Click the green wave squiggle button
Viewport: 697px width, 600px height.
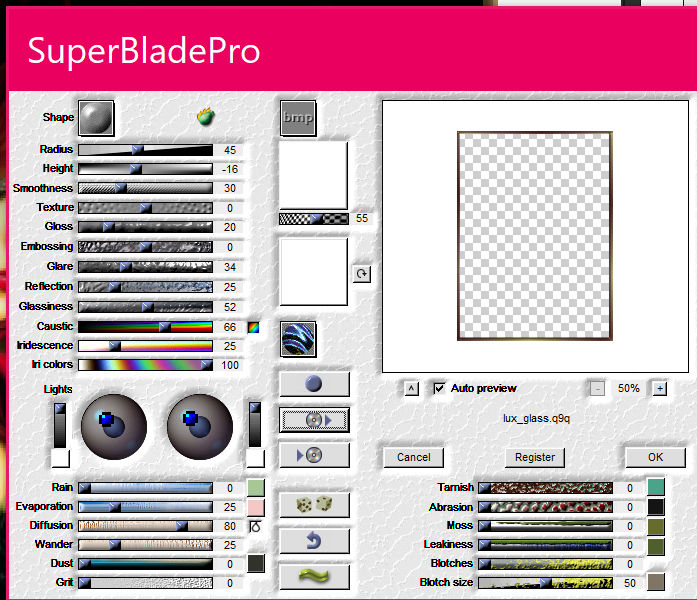[x=314, y=577]
